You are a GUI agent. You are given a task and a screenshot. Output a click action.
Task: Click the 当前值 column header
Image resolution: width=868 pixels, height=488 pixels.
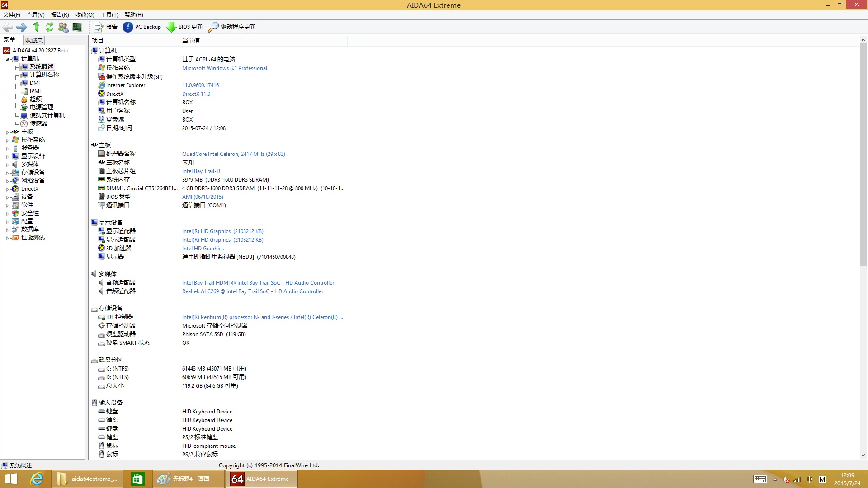click(263, 41)
